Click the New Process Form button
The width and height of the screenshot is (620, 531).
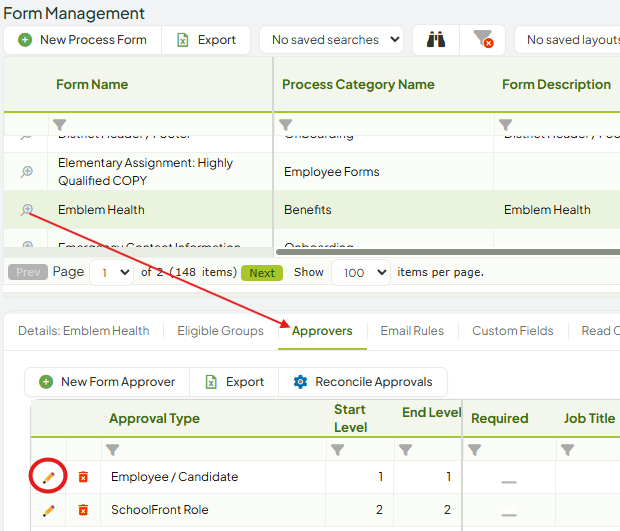82,40
